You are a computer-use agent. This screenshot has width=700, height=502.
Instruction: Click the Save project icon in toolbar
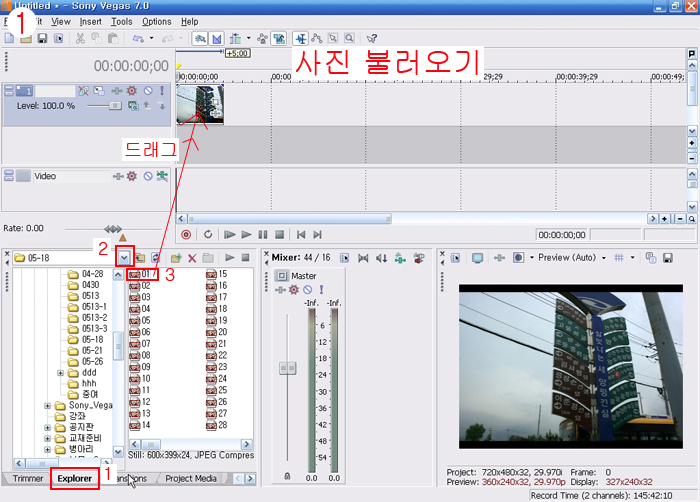pyautogui.click(x=42, y=39)
